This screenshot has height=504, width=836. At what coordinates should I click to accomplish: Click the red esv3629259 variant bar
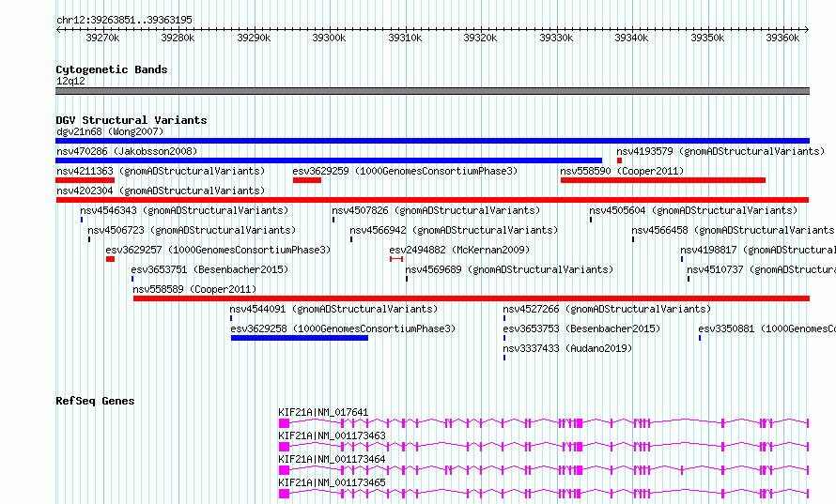(x=307, y=180)
